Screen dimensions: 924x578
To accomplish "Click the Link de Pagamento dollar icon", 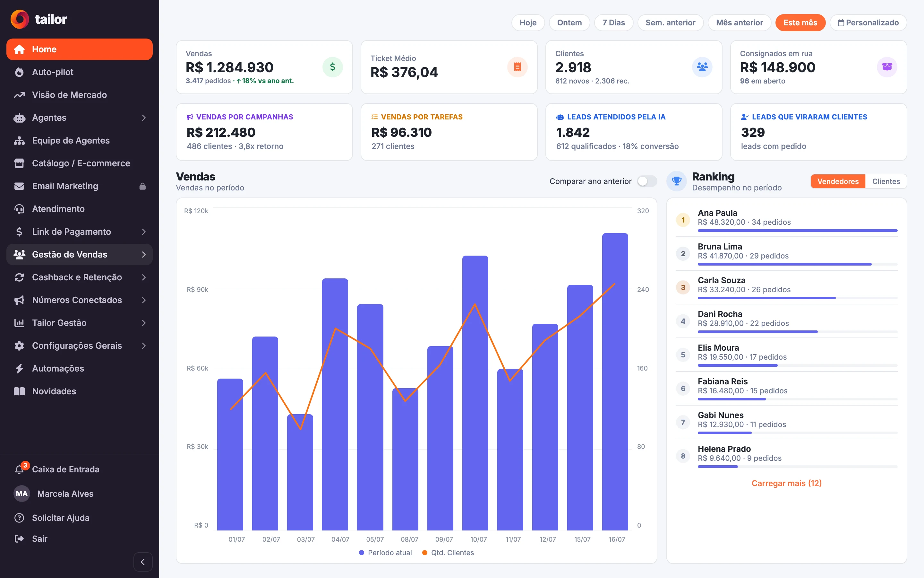I will (19, 232).
